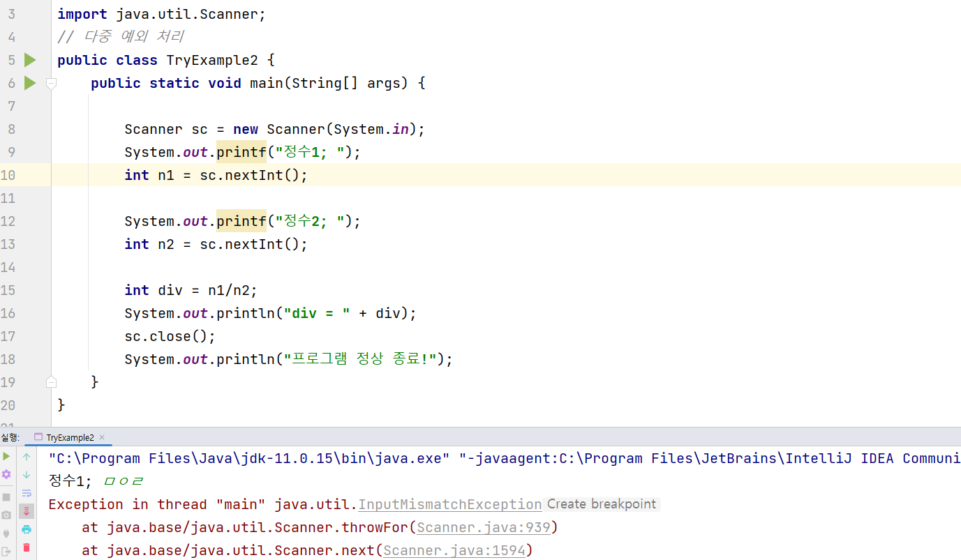The height and width of the screenshot is (560, 961).
Task: Click java.exe command line in console
Action: pyautogui.click(x=504, y=458)
